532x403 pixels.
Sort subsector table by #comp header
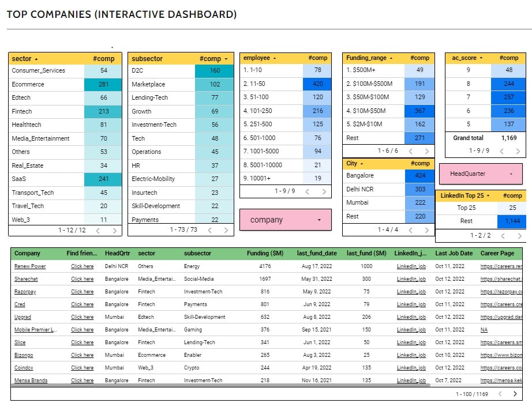pyautogui.click(x=210, y=59)
